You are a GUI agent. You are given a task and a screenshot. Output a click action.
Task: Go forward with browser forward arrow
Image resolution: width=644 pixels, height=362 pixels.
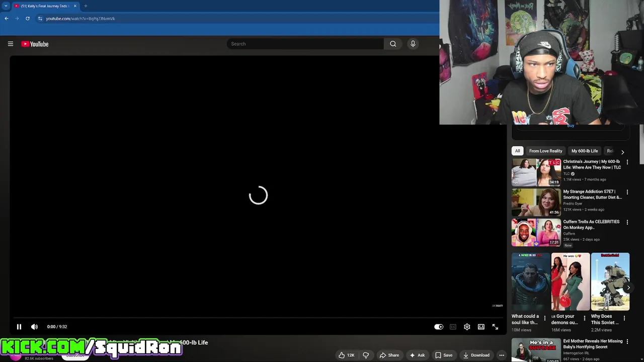17,19
